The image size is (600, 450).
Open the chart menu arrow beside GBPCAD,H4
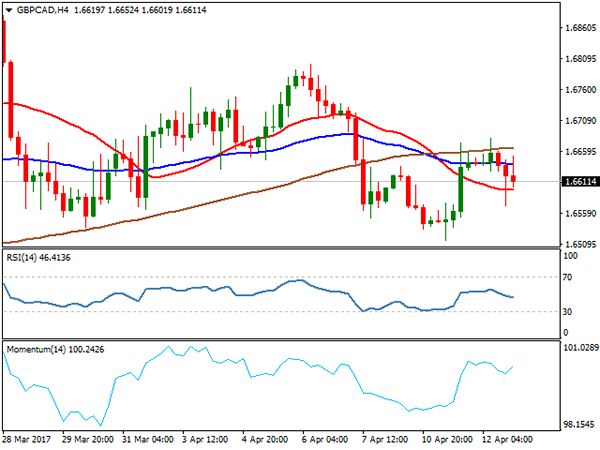pyautogui.click(x=9, y=10)
